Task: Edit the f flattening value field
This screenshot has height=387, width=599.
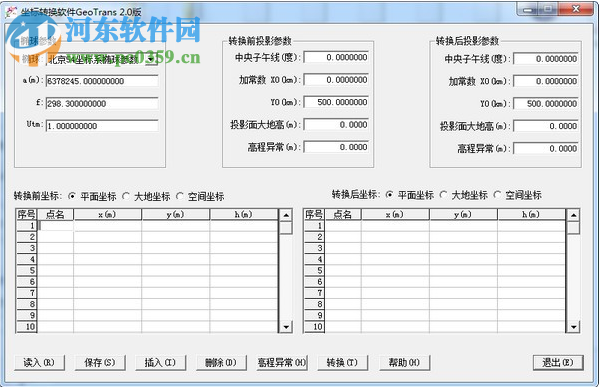Action: pyautogui.click(x=102, y=104)
